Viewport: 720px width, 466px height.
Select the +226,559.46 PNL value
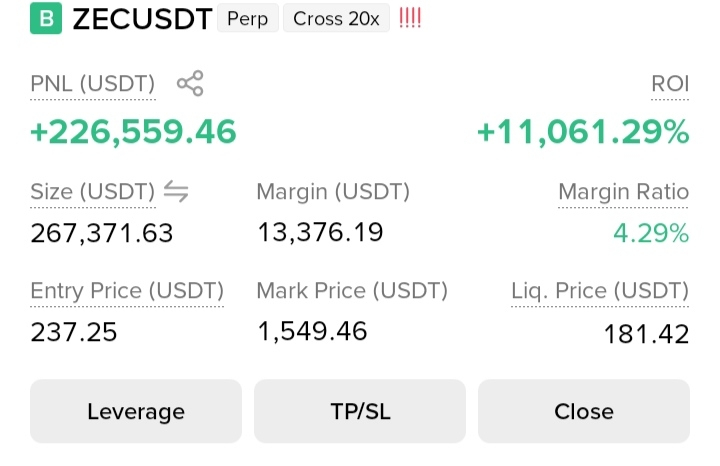[133, 132]
